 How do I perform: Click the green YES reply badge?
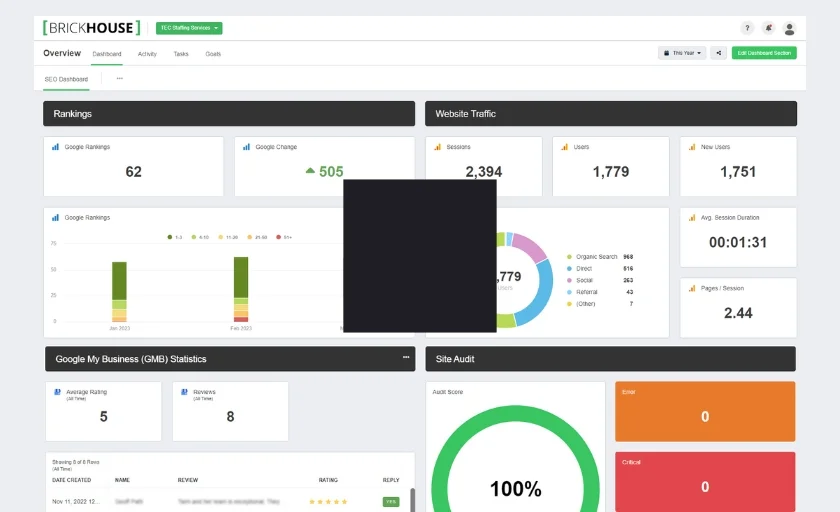391,502
